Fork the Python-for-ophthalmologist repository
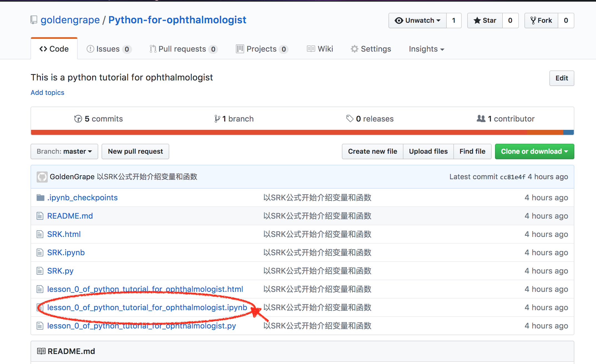 point(541,21)
